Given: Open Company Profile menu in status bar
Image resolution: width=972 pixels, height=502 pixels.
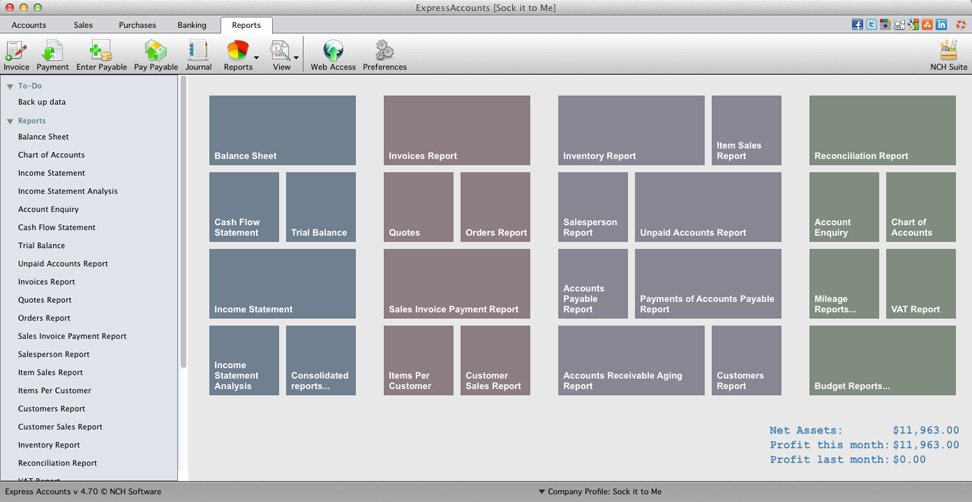Looking at the screenshot, I should click(x=600, y=491).
